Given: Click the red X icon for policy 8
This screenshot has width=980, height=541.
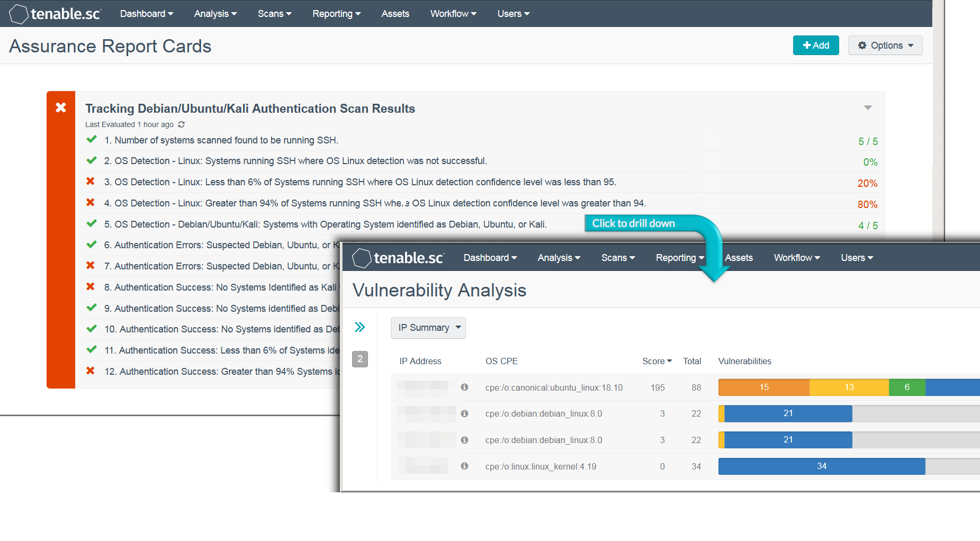Looking at the screenshot, I should [x=91, y=286].
